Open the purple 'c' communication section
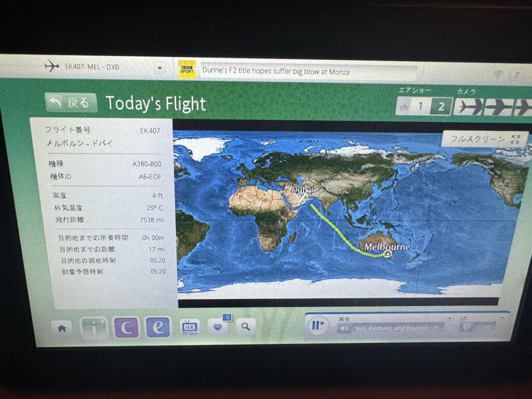 click(x=126, y=327)
